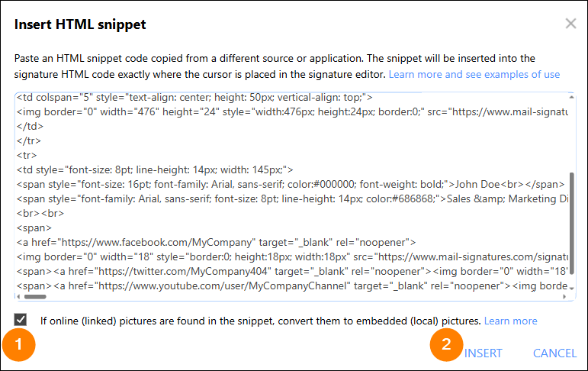Click the orange step 1 marker
The width and height of the screenshot is (588, 371).
20,347
